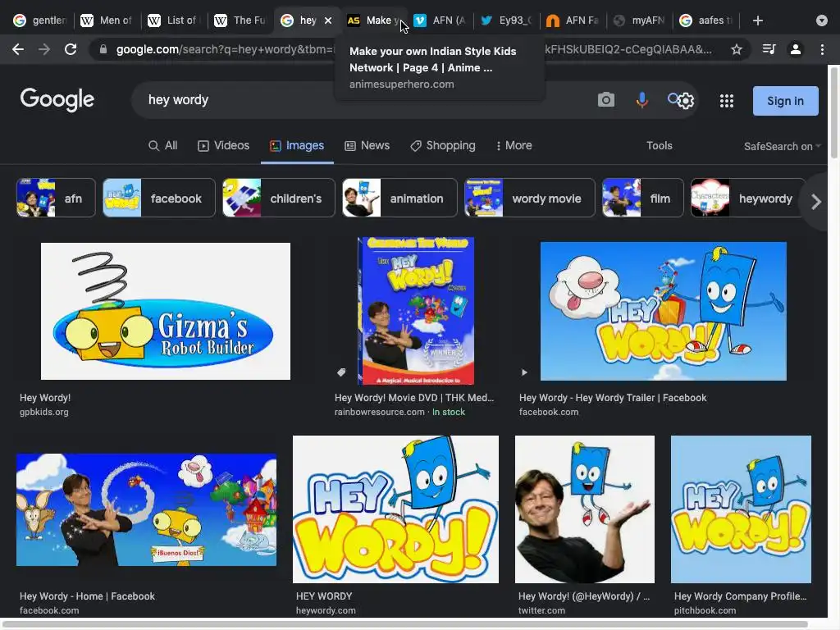Switch to the 'aafes' Google tab
Screen dimensions: 840x630
[x=705, y=21]
